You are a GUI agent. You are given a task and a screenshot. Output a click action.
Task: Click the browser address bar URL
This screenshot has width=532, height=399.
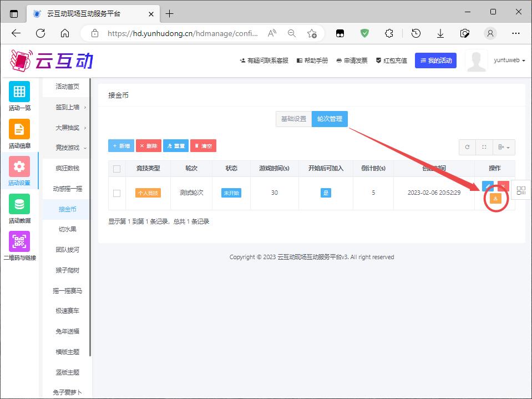coord(183,33)
